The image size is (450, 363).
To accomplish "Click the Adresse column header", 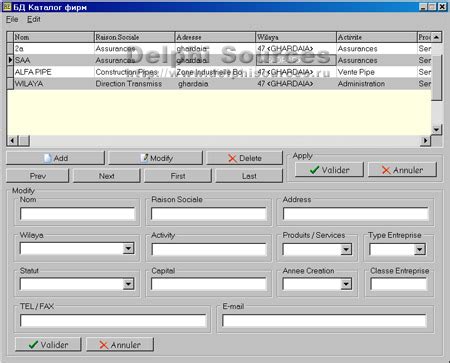I will (215, 37).
